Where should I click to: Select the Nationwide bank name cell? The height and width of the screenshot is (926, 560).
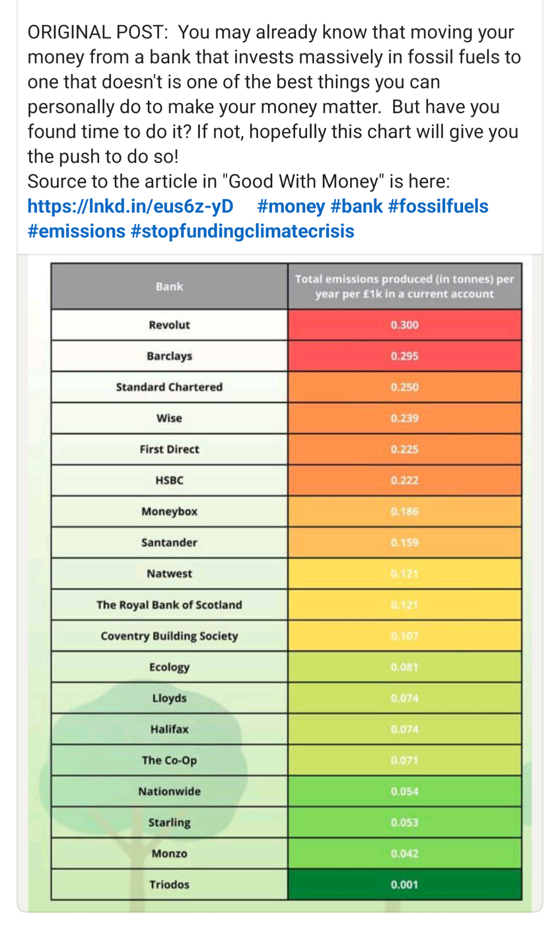(169, 791)
